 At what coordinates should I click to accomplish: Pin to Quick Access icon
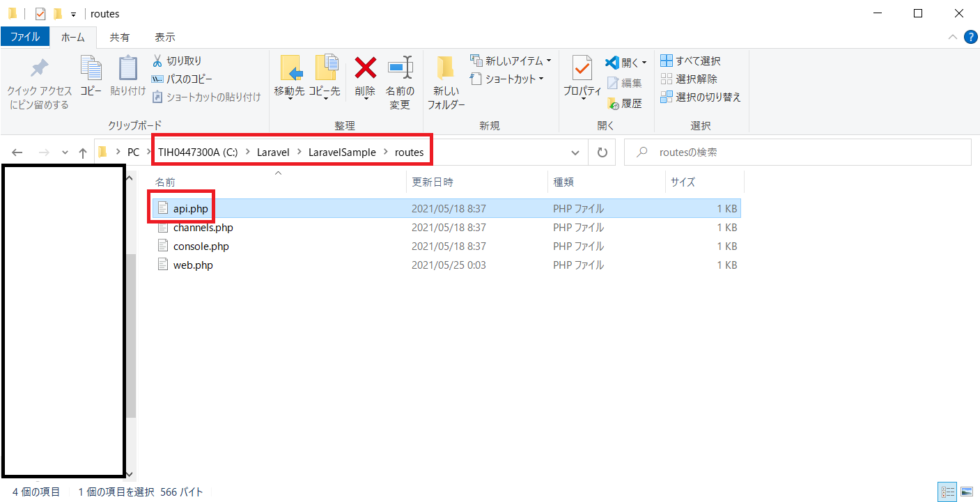click(x=39, y=68)
